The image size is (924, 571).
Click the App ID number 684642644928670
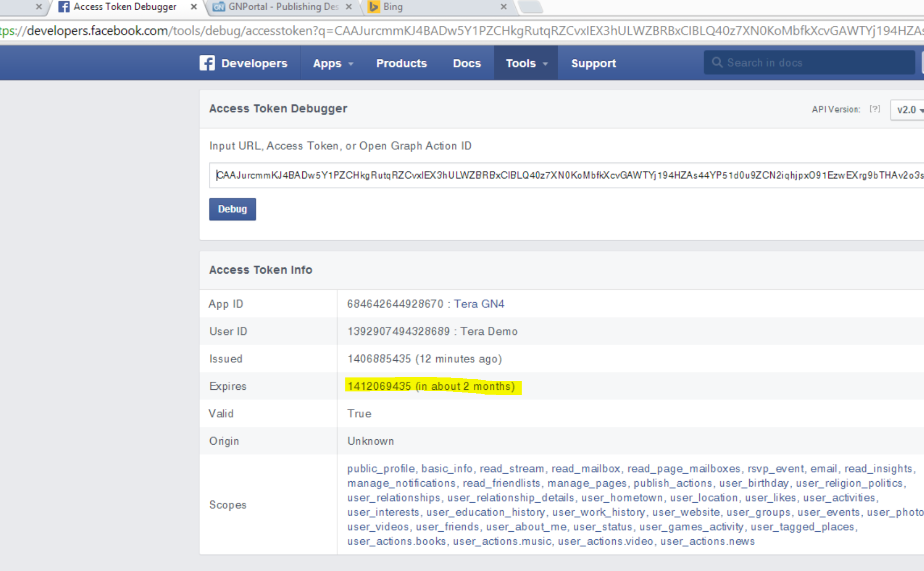[x=395, y=304]
